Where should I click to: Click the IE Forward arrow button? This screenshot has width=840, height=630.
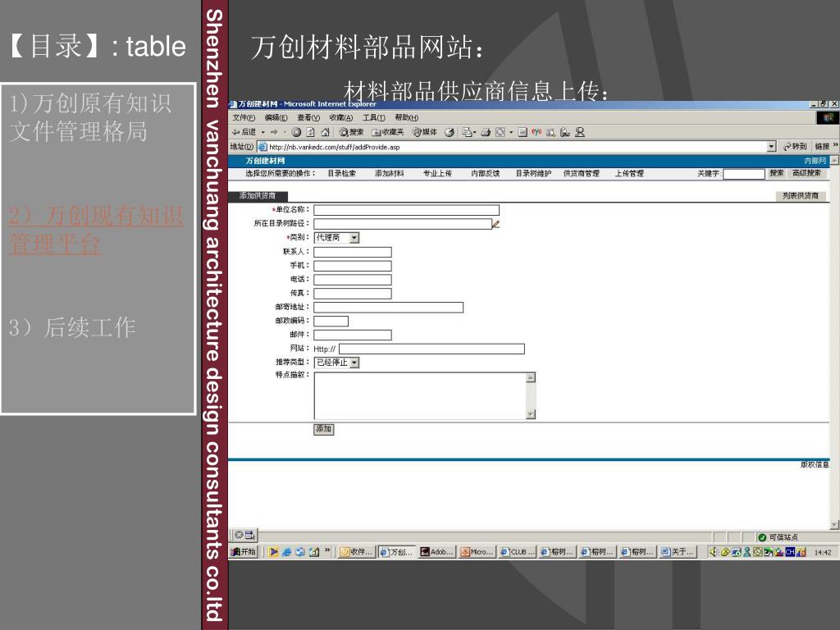point(274,132)
